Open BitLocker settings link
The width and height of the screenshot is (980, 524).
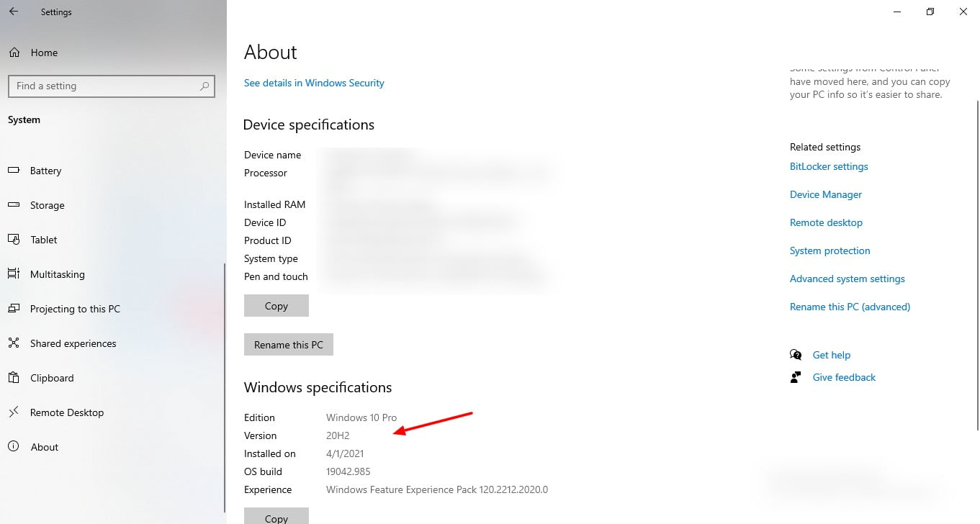click(829, 166)
